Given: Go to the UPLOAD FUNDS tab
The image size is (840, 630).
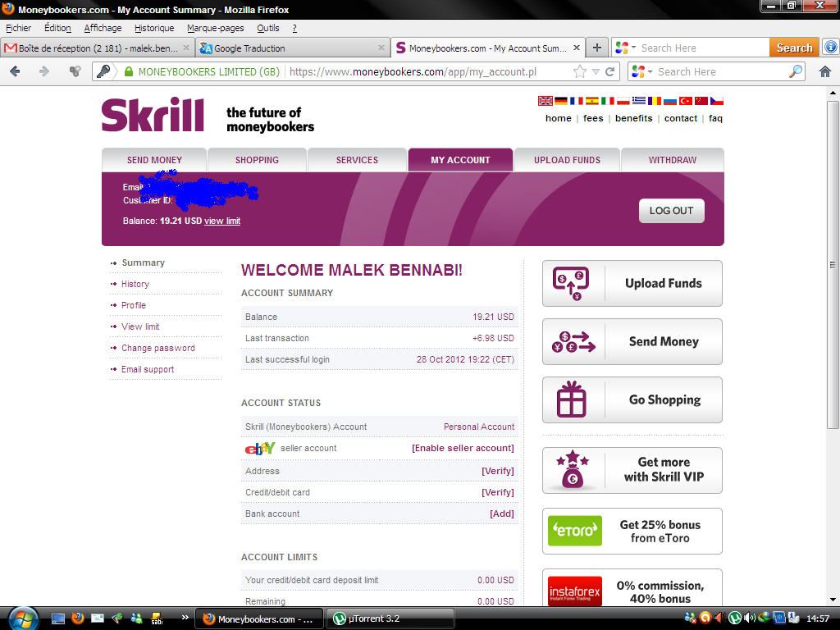Looking at the screenshot, I should (567, 160).
